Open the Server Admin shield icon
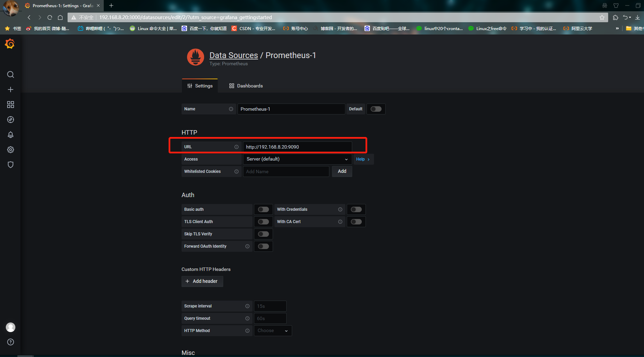644x357 pixels. coord(11,165)
